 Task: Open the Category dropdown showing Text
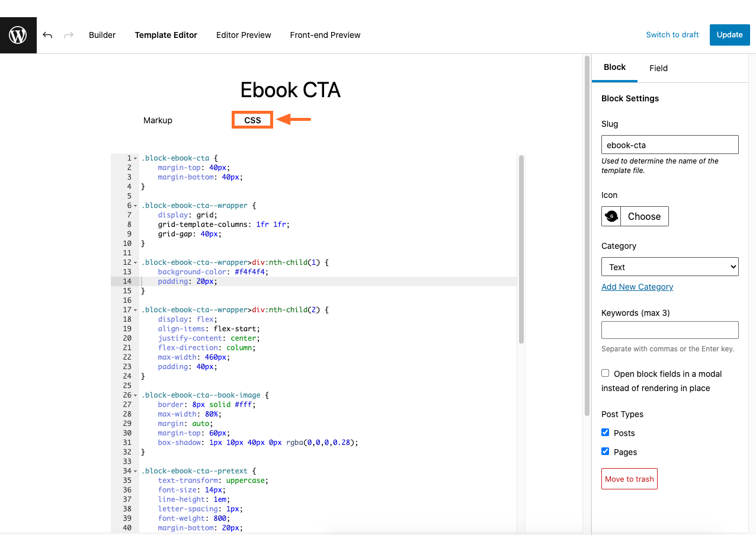pos(669,267)
